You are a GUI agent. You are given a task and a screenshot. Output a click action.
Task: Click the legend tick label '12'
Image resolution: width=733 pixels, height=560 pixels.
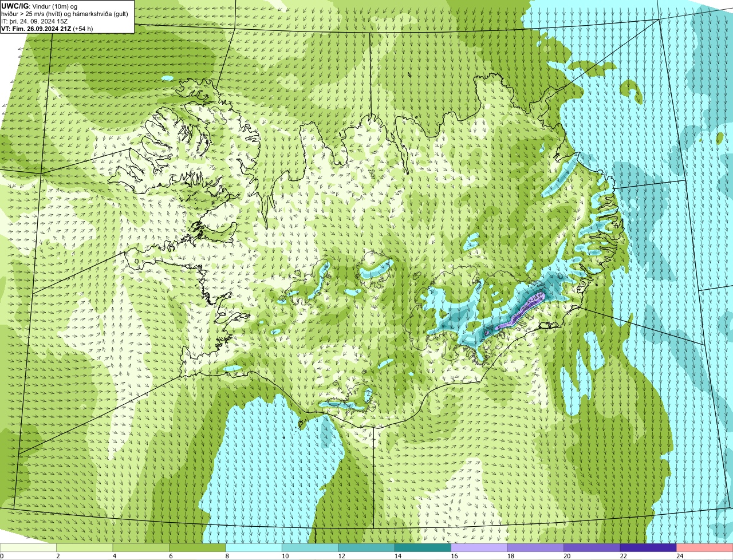tap(342, 556)
